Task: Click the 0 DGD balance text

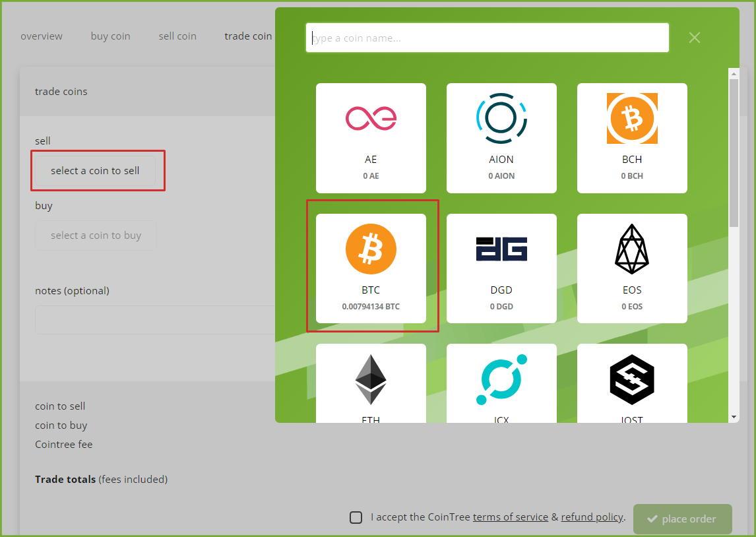Action: pyautogui.click(x=501, y=307)
